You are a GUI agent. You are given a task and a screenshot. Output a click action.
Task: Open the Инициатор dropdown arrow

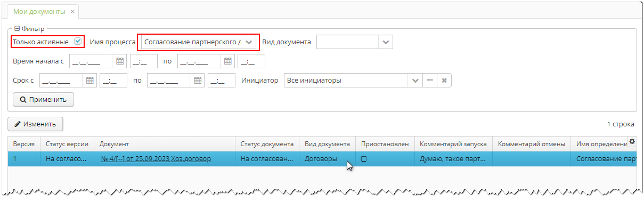(x=415, y=81)
